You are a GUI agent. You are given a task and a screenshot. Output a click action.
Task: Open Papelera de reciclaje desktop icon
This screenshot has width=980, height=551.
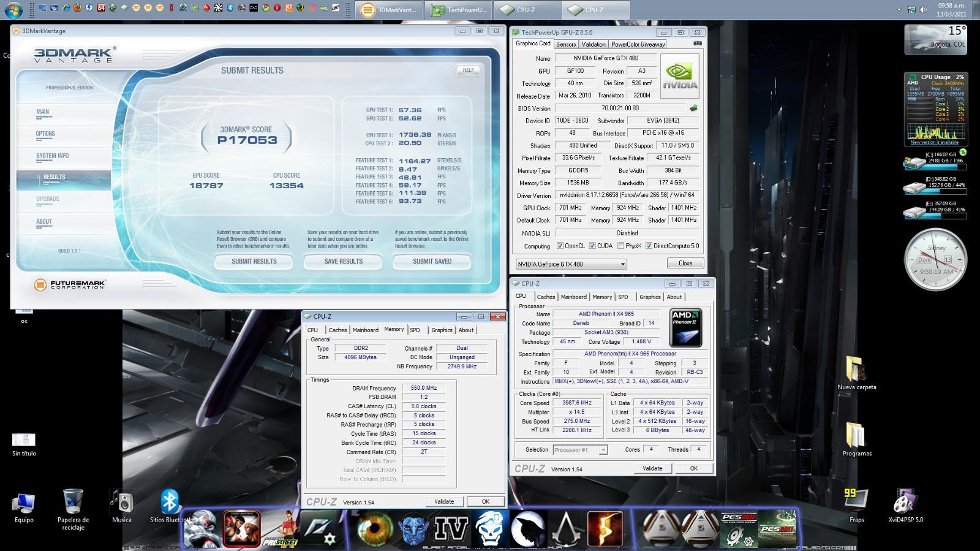click(x=73, y=509)
